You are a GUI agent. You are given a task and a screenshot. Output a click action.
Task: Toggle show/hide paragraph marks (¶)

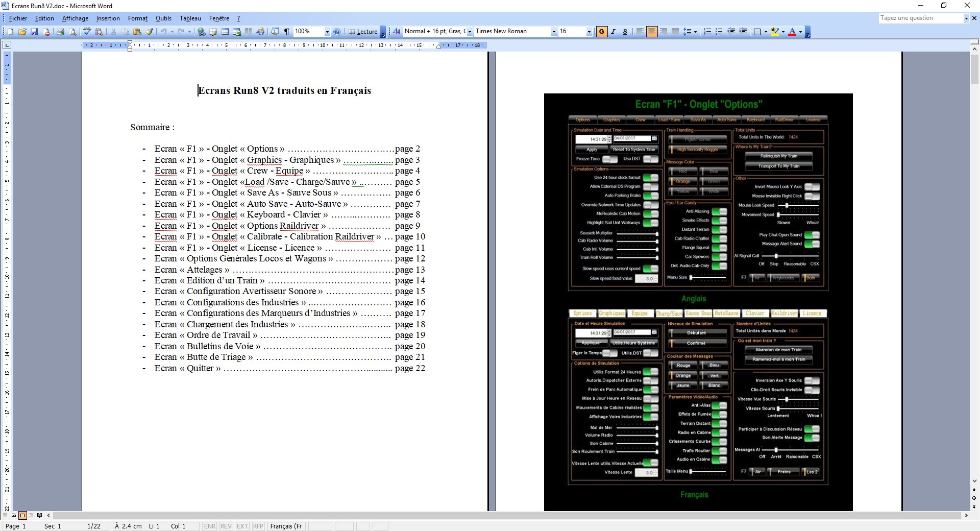click(287, 32)
